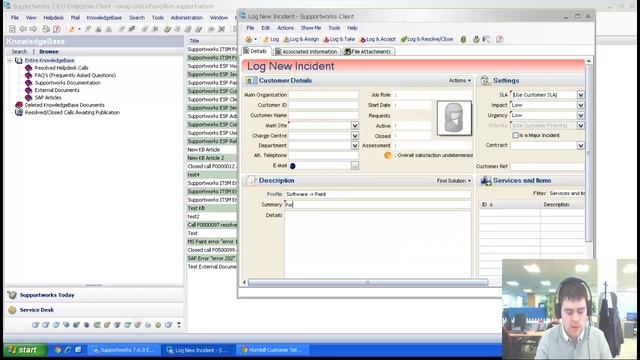Click the Customer Details section icon

[250, 80]
